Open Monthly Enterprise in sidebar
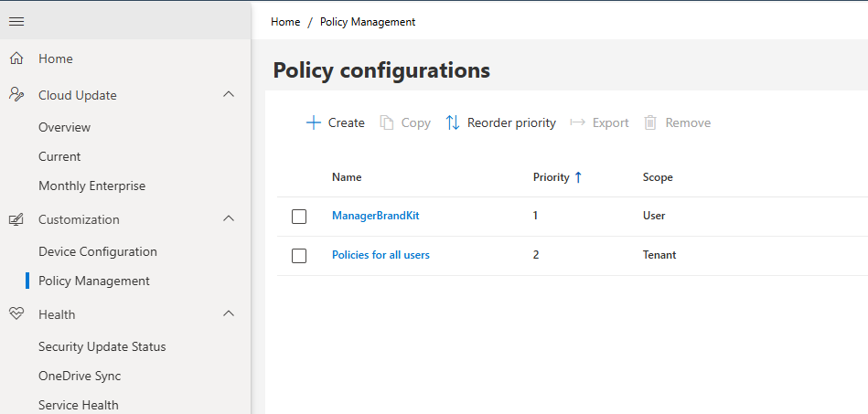Image resolution: width=868 pixels, height=414 pixels. pyautogui.click(x=91, y=186)
